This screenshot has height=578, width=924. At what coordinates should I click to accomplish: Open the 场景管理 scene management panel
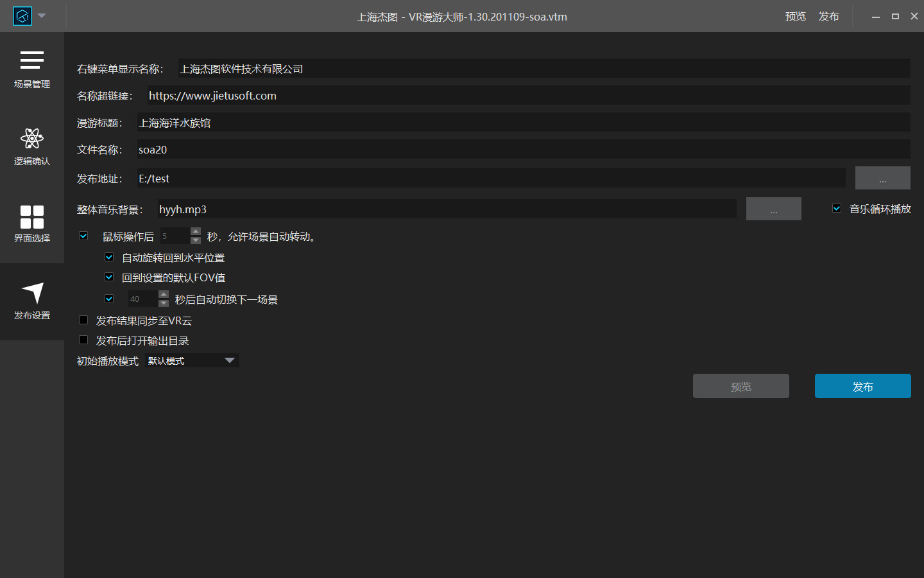coord(31,69)
